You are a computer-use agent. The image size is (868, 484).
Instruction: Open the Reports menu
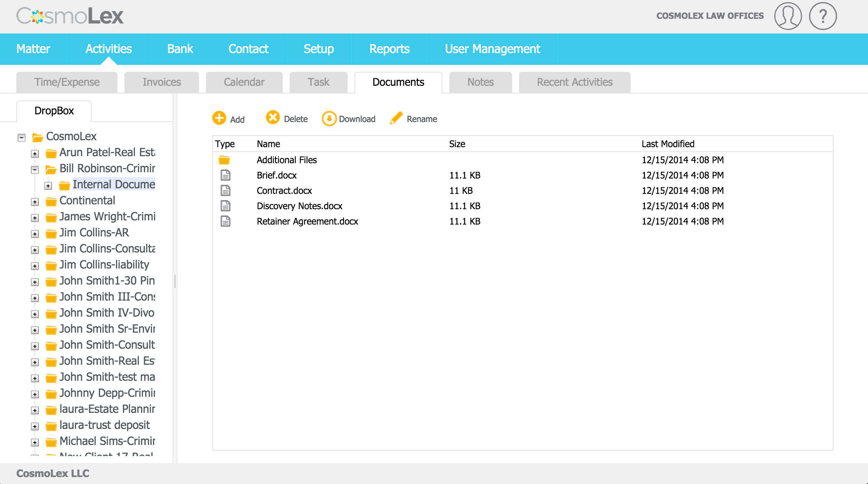point(389,49)
